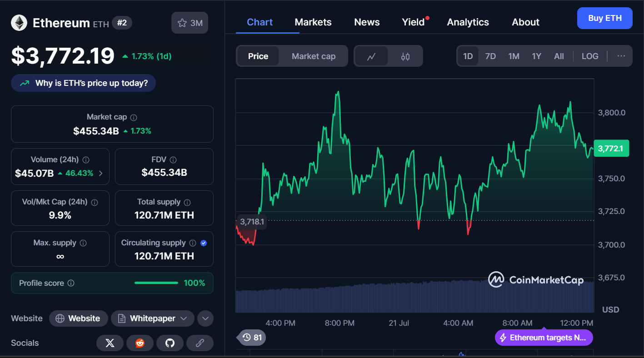The image size is (644, 358).
Task: Click the $455.34B Market cap value
Action: 96,131
